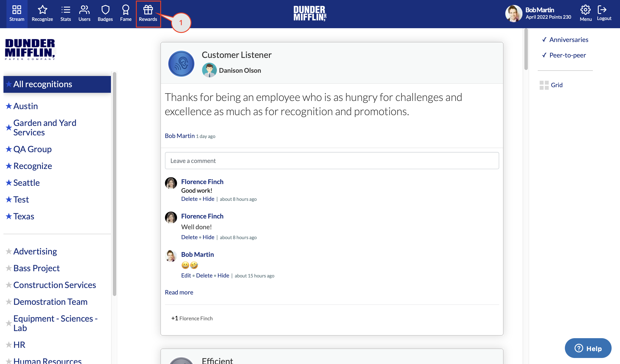Open the Stats list icon
This screenshot has height=364, width=620.
pos(66,10)
